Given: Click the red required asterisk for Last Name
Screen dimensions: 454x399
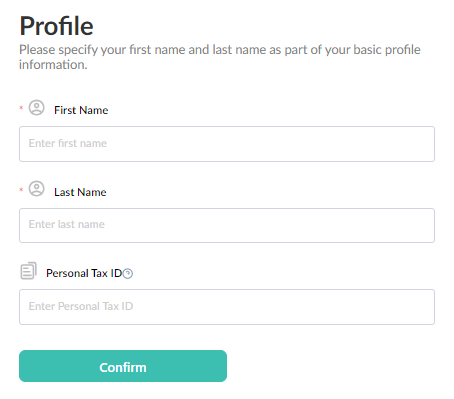Looking at the screenshot, I should tap(21, 190).
